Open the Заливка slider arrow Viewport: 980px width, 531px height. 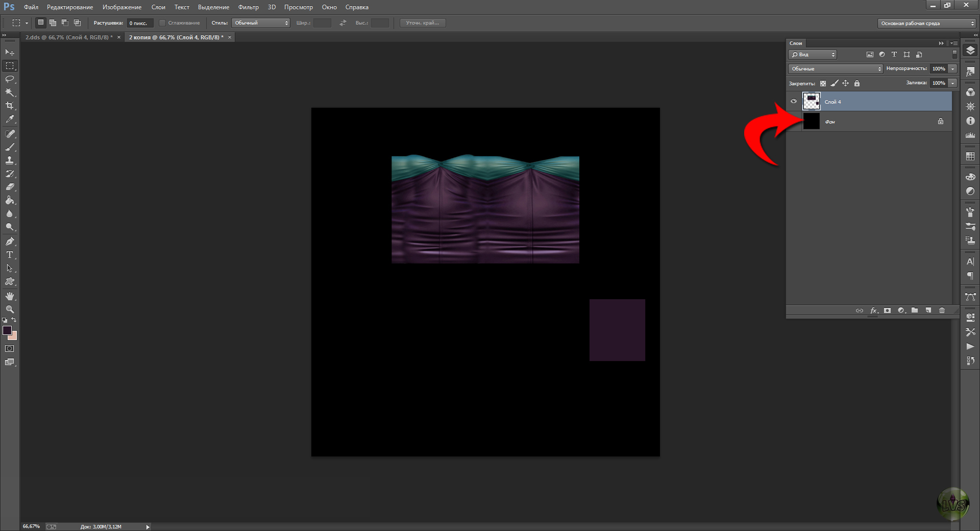click(x=952, y=83)
